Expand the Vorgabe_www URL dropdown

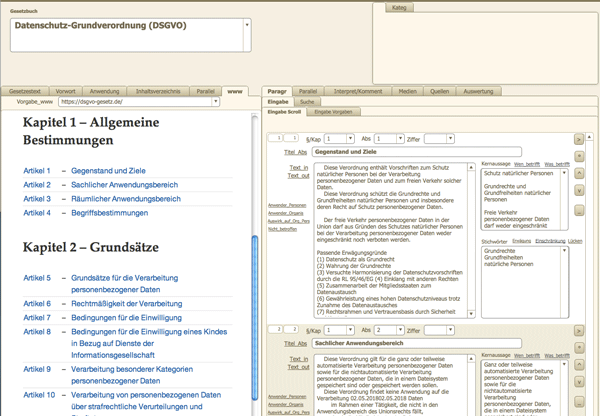click(216, 101)
